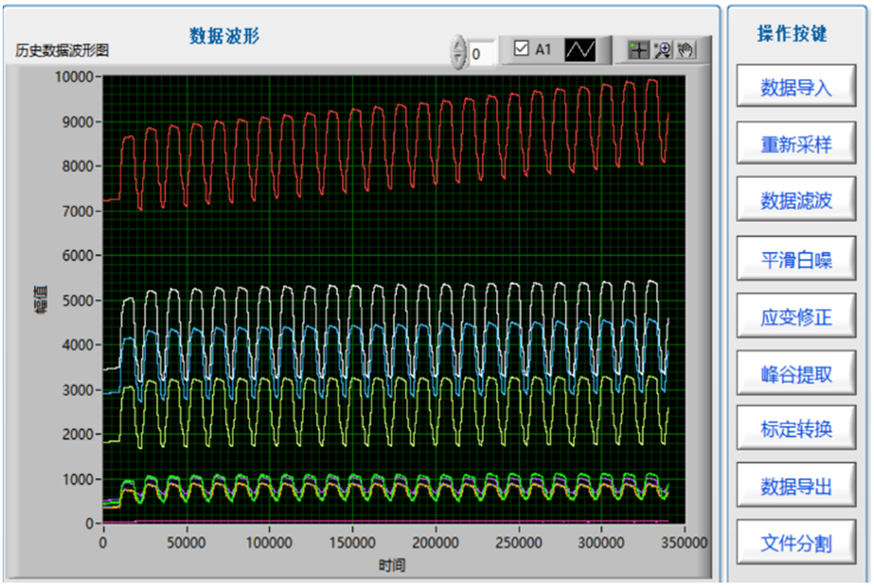Click the 350000 x-axis end value
Viewport: 874px width, 588px height.
(x=684, y=543)
